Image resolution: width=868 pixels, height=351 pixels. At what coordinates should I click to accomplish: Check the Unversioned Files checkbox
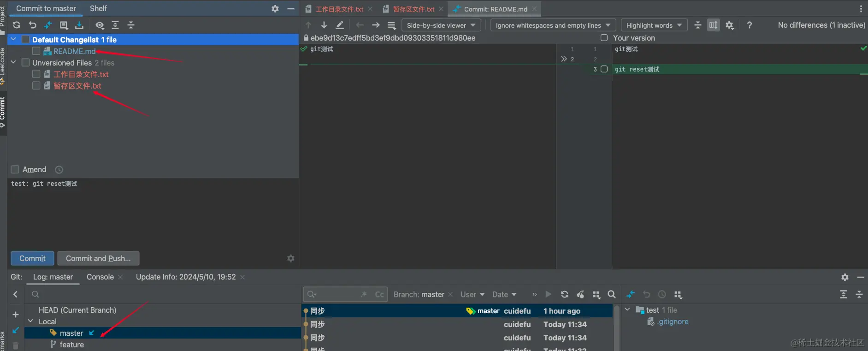[26, 63]
